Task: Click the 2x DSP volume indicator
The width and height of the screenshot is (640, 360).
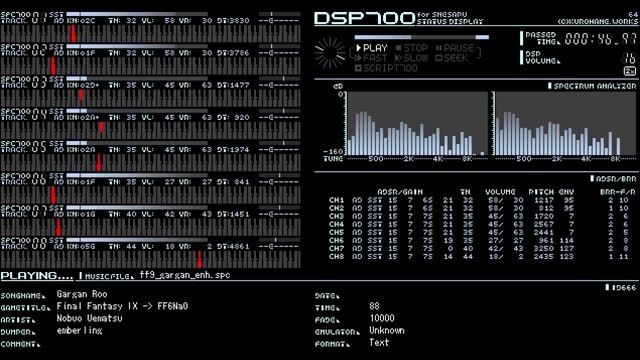Action: [x=630, y=71]
